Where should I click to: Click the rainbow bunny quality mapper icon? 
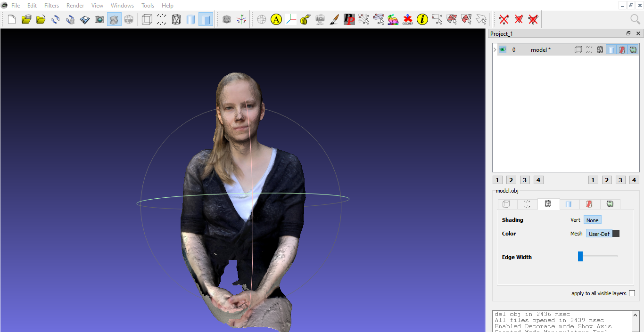[393, 19]
